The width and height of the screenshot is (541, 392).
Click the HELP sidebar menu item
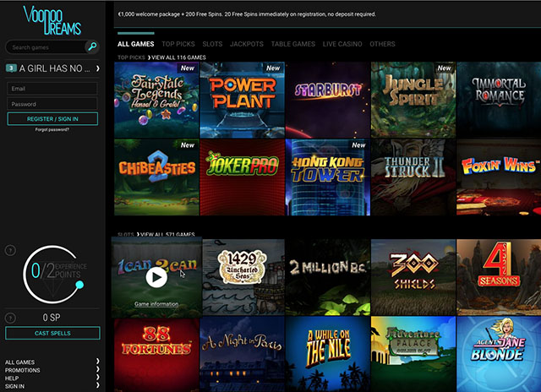pos(12,378)
